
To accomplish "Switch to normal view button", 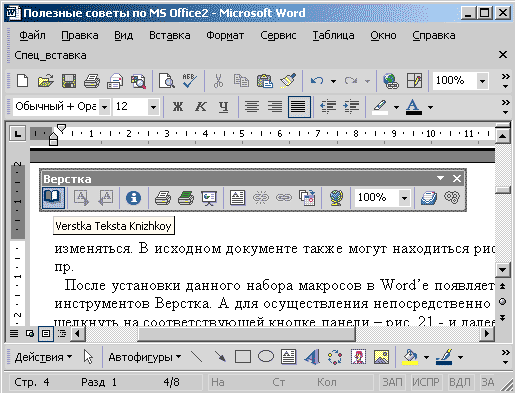I will click(x=14, y=333).
